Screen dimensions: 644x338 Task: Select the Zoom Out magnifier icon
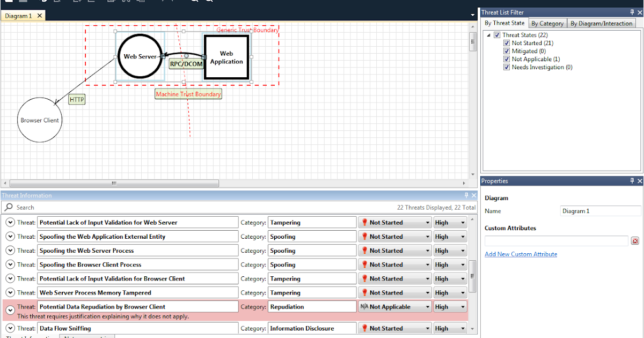click(x=208, y=2)
